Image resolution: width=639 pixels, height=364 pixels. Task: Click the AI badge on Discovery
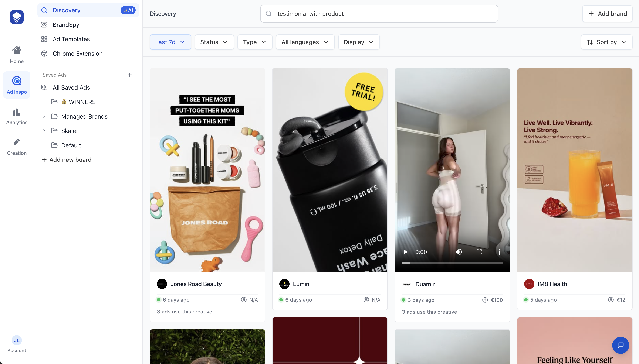pos(128,10)
